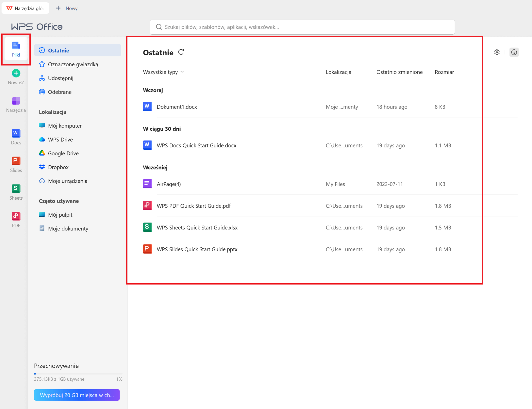This screenshot has width=532, height=409.
Task: Click the WPS Docs Quick Start Guide icon
Action: pos(147,145)
